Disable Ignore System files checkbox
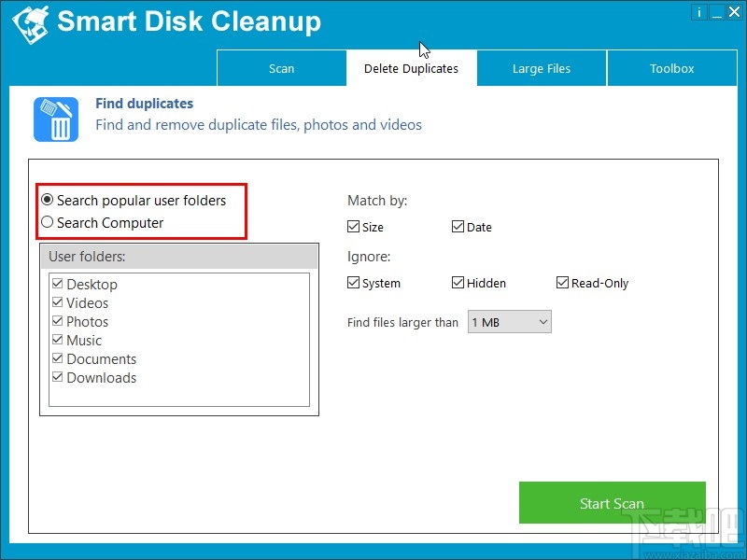 pyautogui.click(x=353, y=283)
